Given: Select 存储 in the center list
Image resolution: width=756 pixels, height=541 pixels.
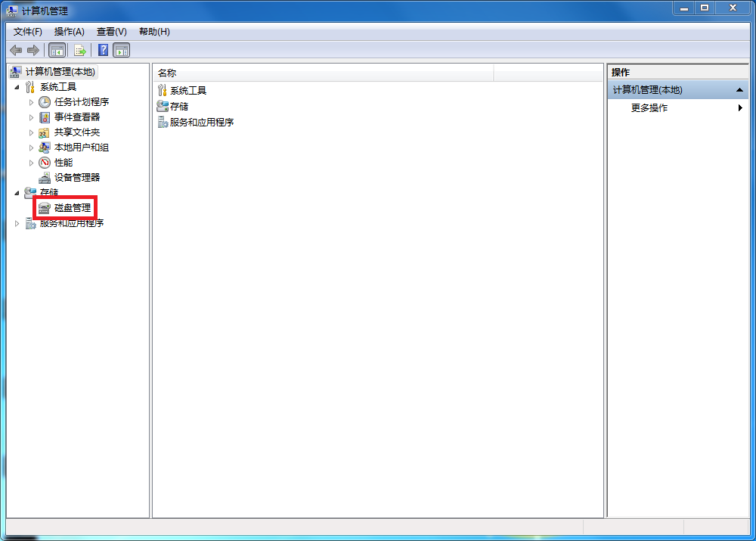Looking at the screenshot, I should click(179, 107).
